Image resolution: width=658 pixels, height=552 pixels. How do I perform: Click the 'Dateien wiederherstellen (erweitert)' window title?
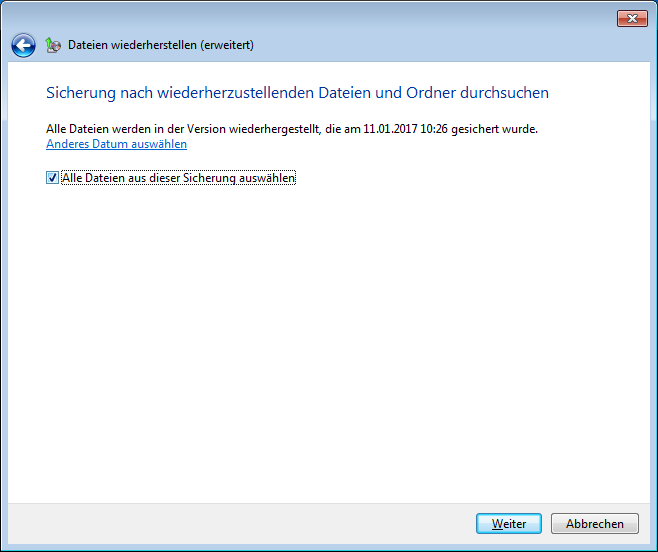point(160,45)
